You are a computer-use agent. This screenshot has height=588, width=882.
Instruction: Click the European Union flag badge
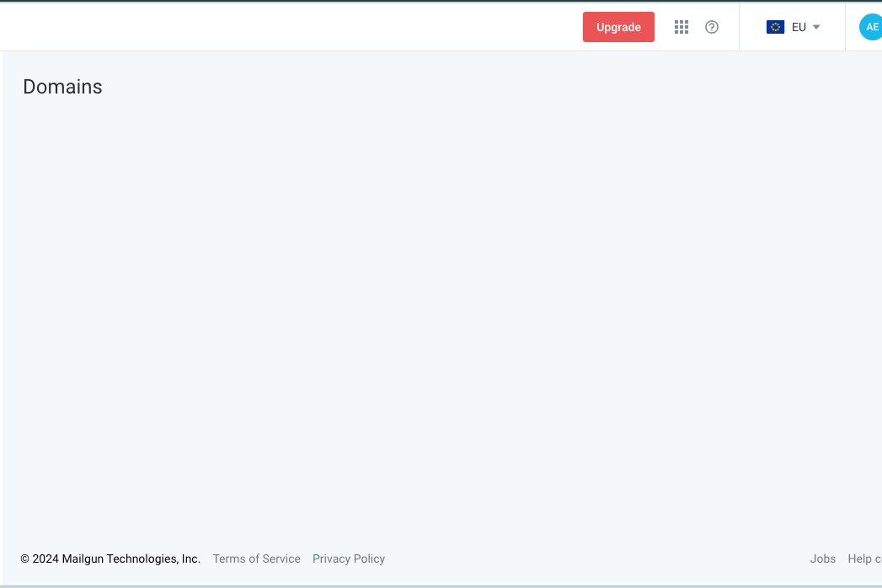pos(776,26)
